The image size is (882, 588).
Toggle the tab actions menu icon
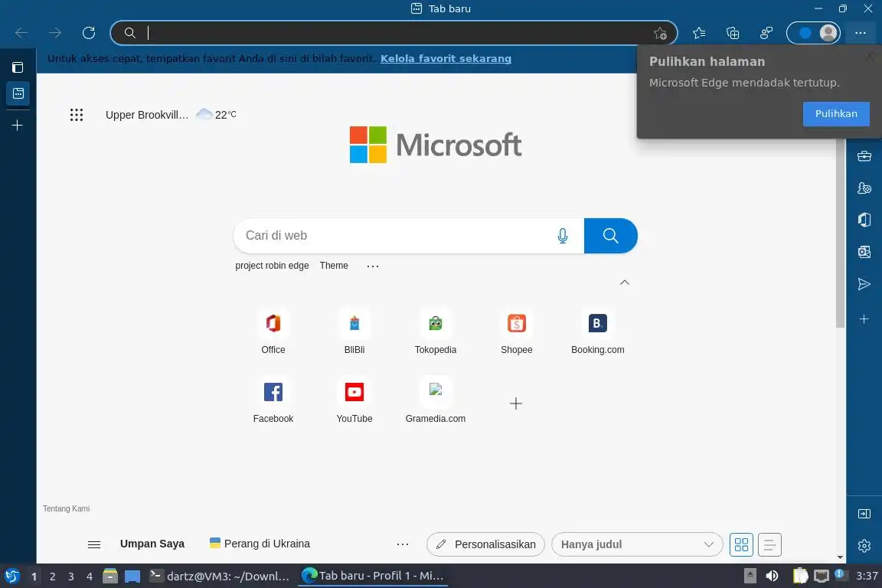[x=18, y=67]
